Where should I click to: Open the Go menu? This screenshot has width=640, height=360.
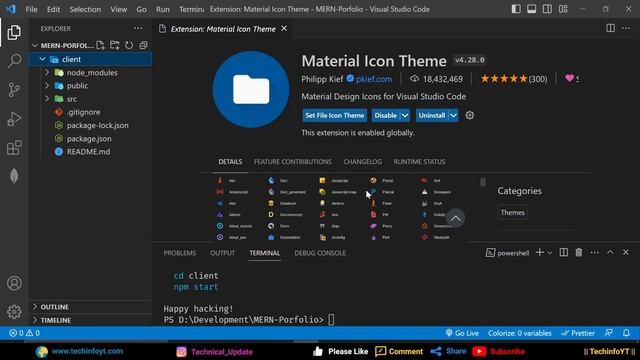(141, 9)
